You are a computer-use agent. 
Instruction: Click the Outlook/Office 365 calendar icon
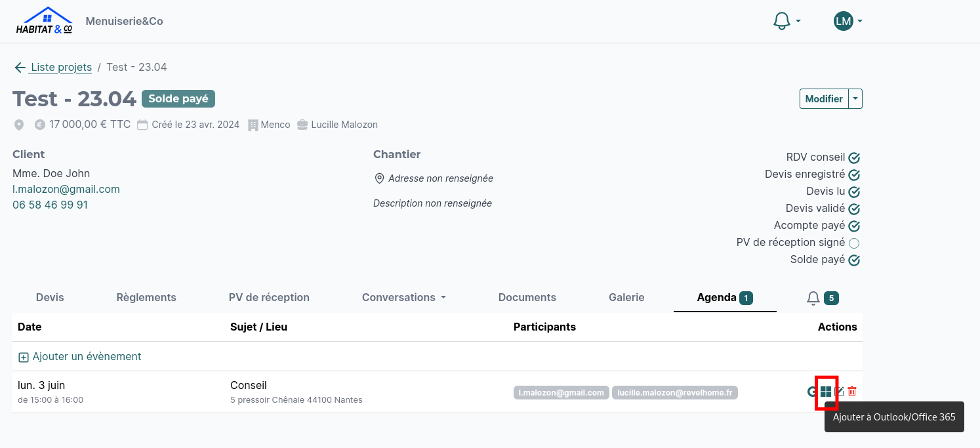826,392
